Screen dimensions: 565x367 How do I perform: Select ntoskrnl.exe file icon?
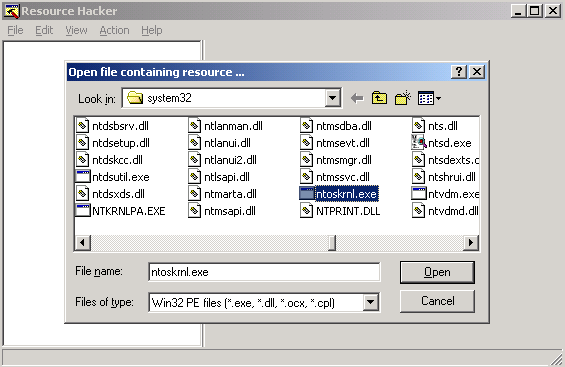[307, 193]
